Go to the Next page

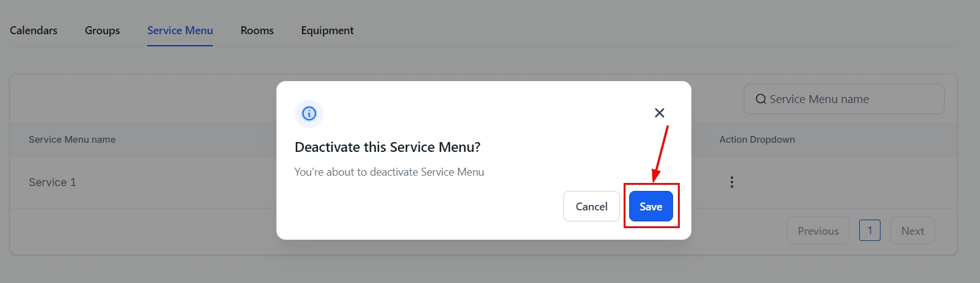pos(912,231)
